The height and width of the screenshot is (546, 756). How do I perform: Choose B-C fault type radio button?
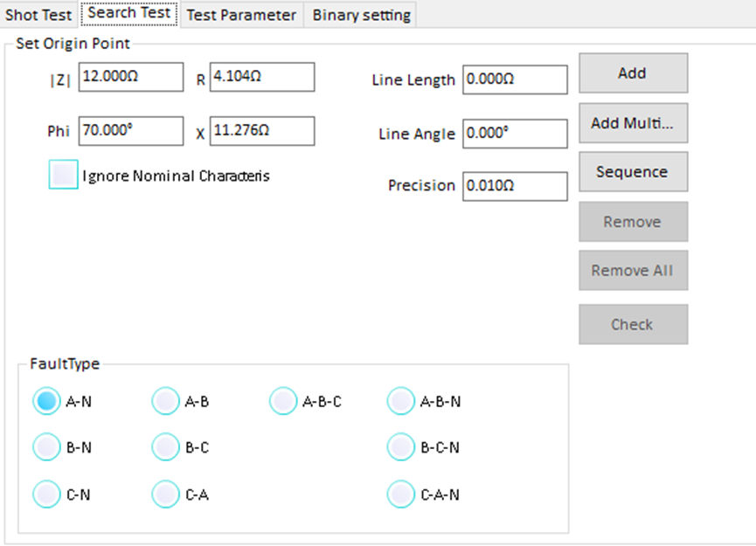[166, 447]
